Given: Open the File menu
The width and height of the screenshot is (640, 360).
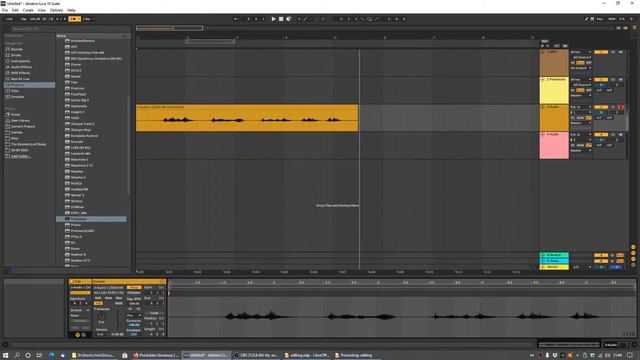Looking at the screenshot, I should point(5,10).
